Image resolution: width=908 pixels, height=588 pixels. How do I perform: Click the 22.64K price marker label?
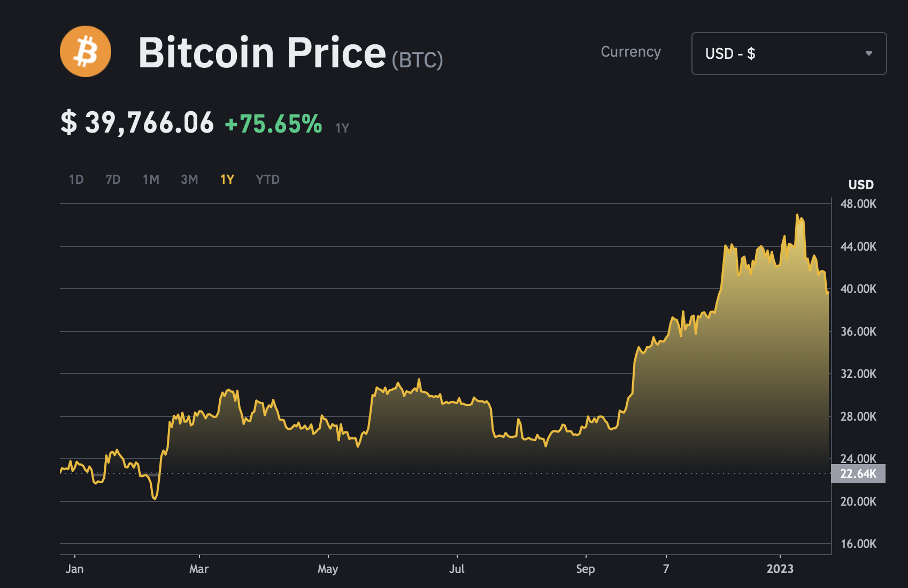pos(858,474)
